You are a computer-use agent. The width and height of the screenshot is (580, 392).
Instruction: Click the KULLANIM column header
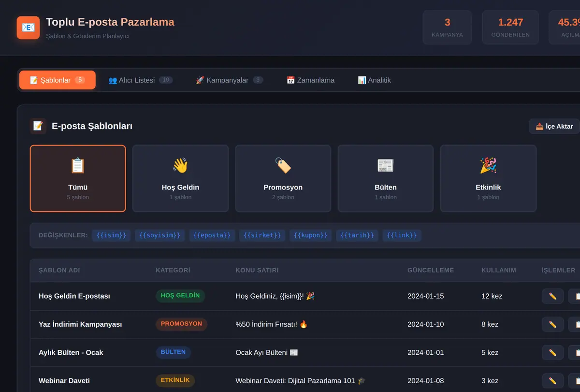click(x=499, y=270)
